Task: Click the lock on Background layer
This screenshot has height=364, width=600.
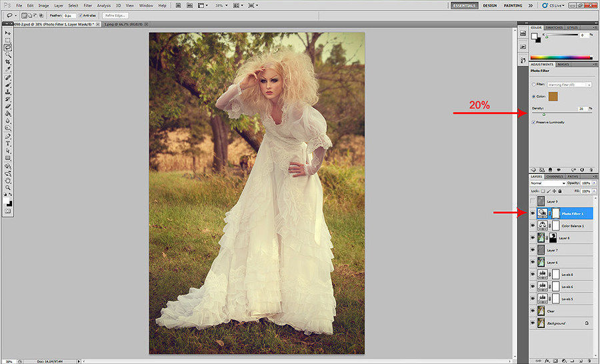Action: click(x=587, y=323)
